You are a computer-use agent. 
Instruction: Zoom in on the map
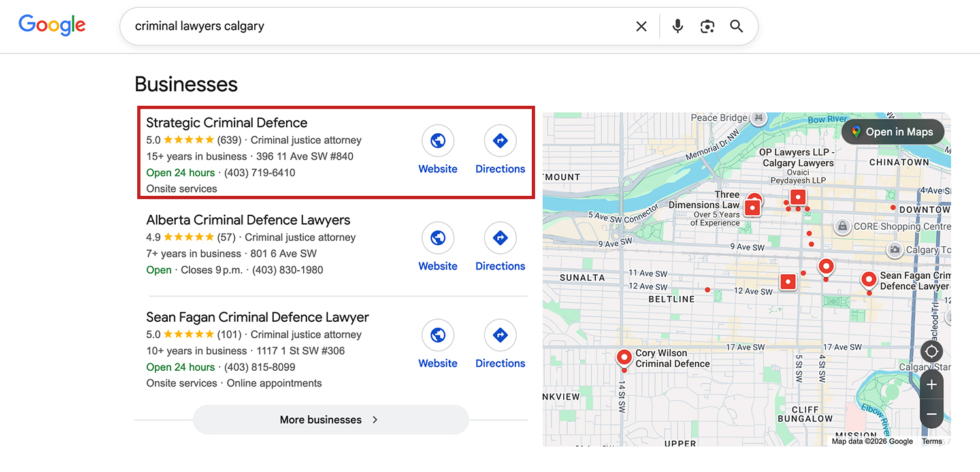(x=932, y=385)
